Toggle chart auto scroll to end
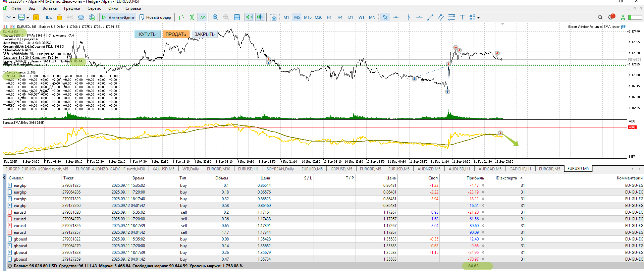 pyautogui.click(x=249, y=17)
